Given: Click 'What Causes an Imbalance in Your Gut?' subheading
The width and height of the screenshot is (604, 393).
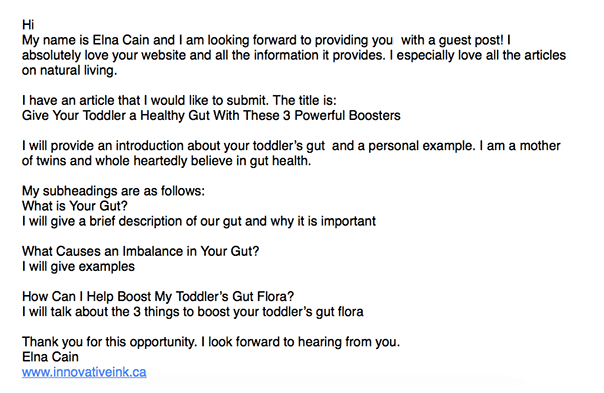Looking at the screenshot, I should [141, 252].
